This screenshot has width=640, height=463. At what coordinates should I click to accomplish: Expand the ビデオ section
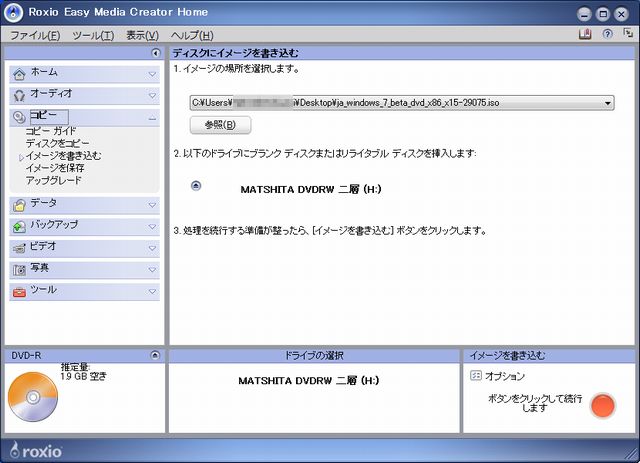point(152,248)
